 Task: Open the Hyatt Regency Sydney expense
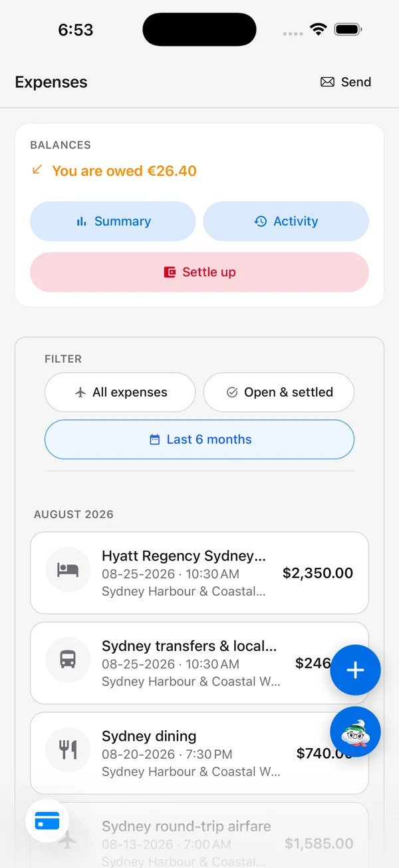click(199, 572)
